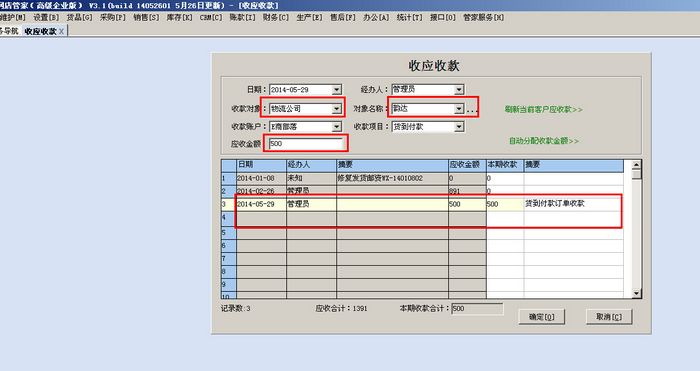The height and width of the screenshot is (371, 700).
Task: Expand the 收款账户 dropdown
Action: (337, 127)
